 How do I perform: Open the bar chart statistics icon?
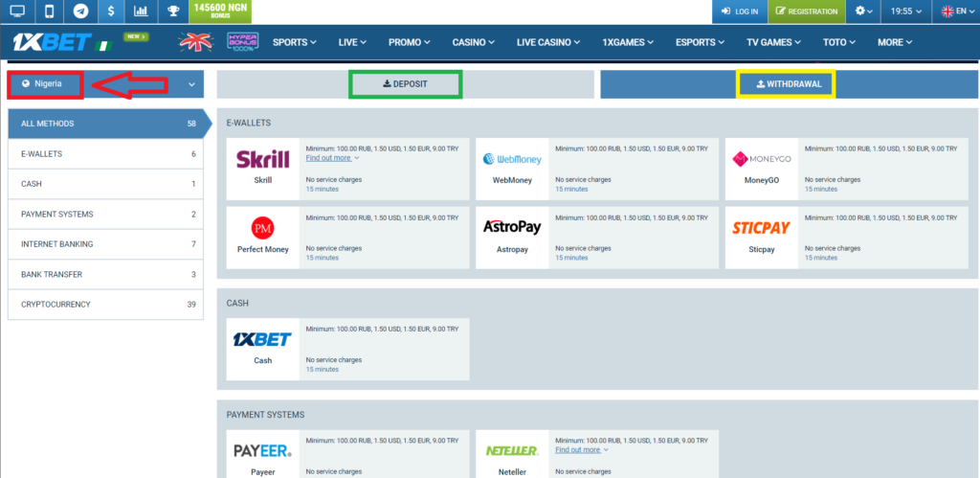click(x=142, y=11)
